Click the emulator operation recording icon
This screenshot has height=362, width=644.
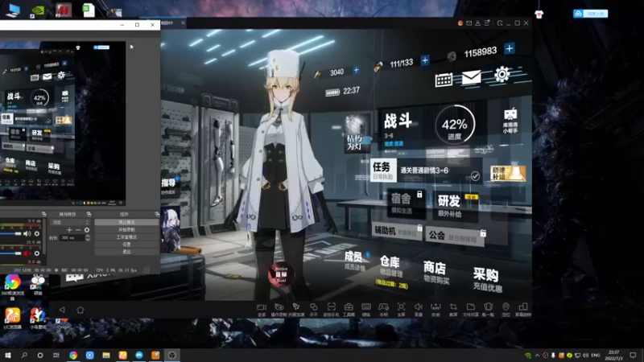point(279,309)
